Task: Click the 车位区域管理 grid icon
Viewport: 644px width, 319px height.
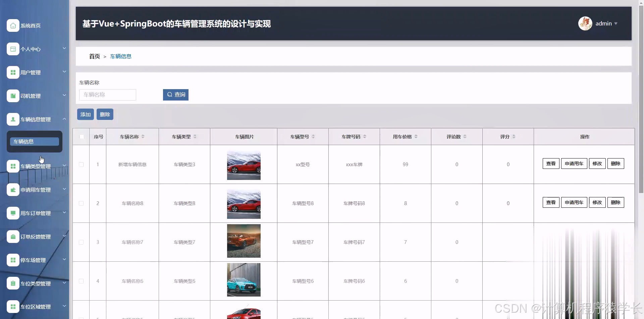Action: click(x=13, y=307)
